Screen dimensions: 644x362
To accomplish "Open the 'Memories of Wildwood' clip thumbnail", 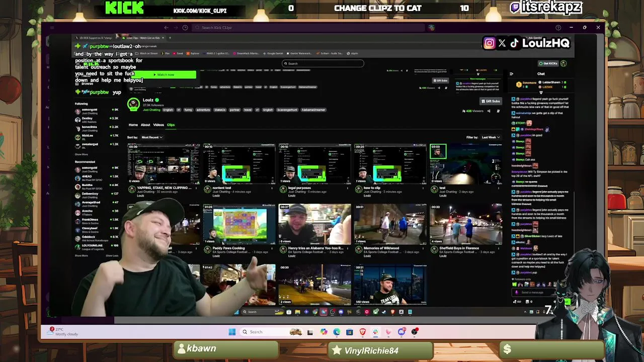I will [390, 224].
